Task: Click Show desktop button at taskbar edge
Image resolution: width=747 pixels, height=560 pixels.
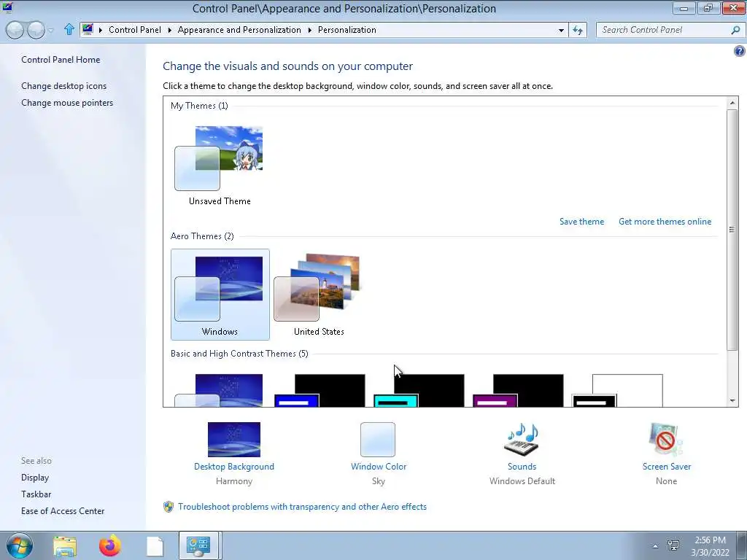Action: [742, 545]
